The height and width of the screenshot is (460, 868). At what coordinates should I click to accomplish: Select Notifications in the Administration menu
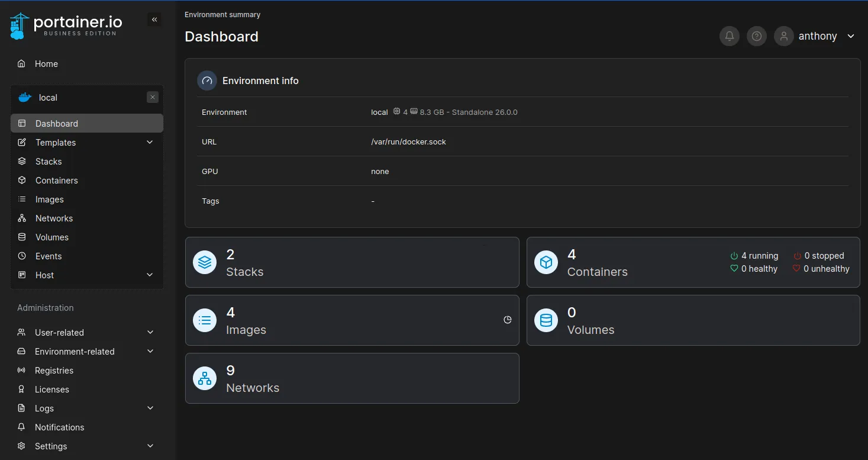click(59, 427)
